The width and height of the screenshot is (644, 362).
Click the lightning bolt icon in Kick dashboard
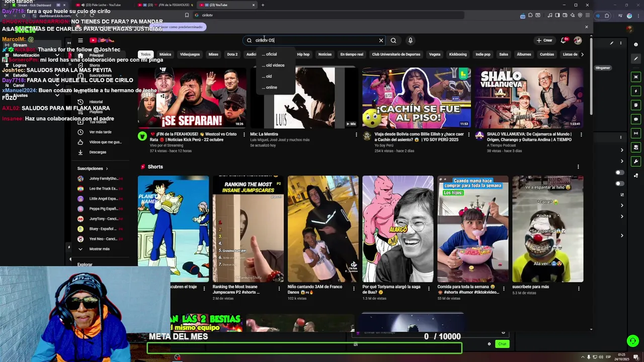(636, 91)
